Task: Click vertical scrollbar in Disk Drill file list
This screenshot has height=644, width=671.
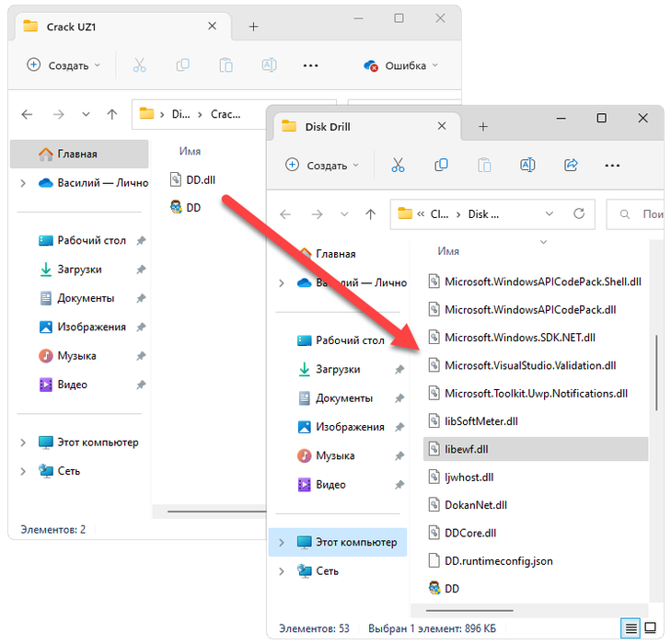Action: (656, 373)
